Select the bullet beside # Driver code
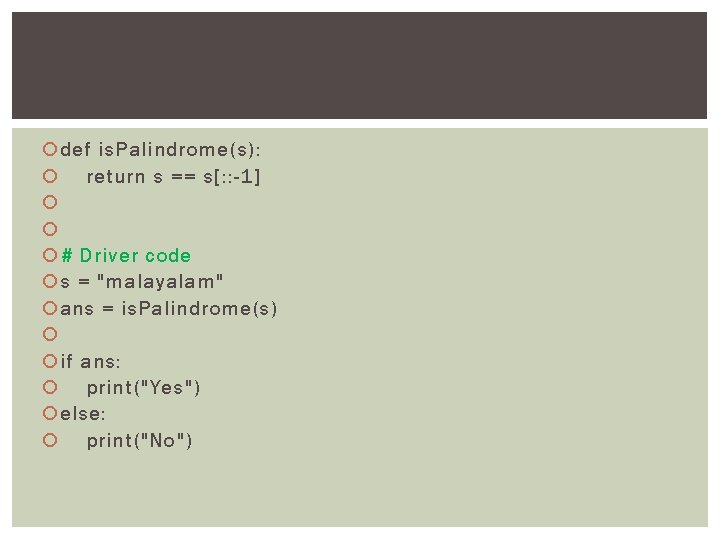This screenshot has height=540, width=720. point(50,255)
